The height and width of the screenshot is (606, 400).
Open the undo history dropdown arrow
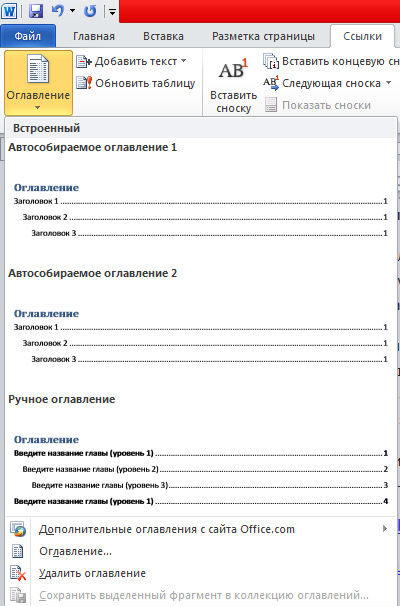point(72,11)
